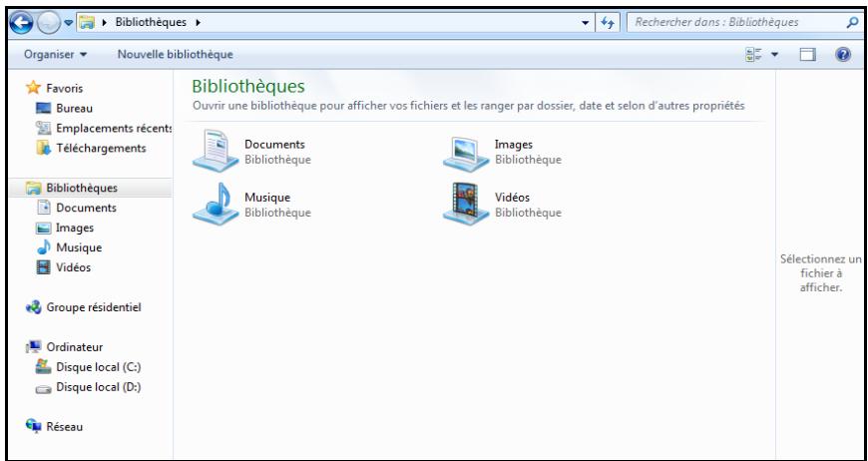Select Images in the sidebar tree
Screen dimensions: 868x461
[x=75, y=228]
